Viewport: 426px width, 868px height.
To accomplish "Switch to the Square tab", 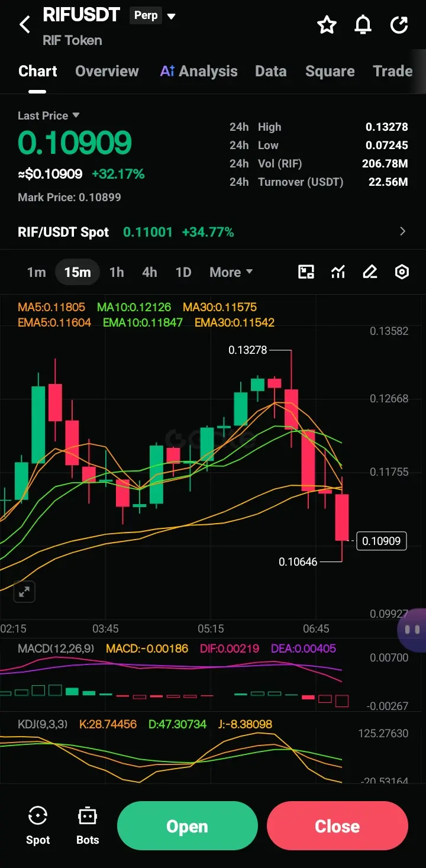I will (330, 71).
